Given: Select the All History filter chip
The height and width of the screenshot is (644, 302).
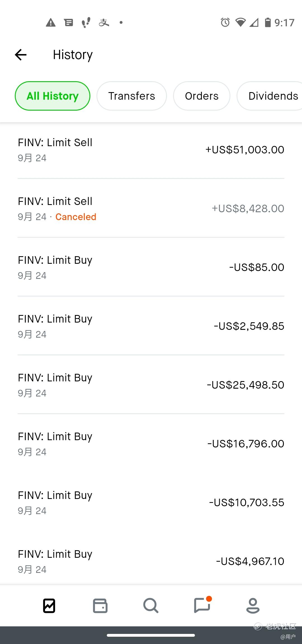Looking at the screenshot, I should tap(53, 96).
